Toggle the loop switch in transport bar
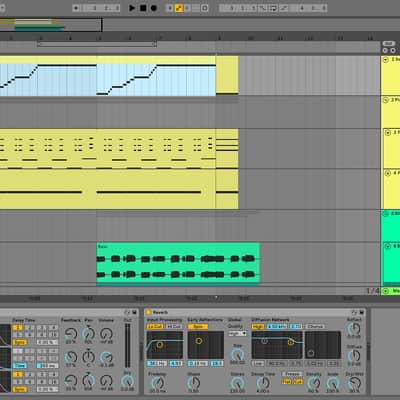The height and width of the screenshot is (400, 400). coord(273,8)
